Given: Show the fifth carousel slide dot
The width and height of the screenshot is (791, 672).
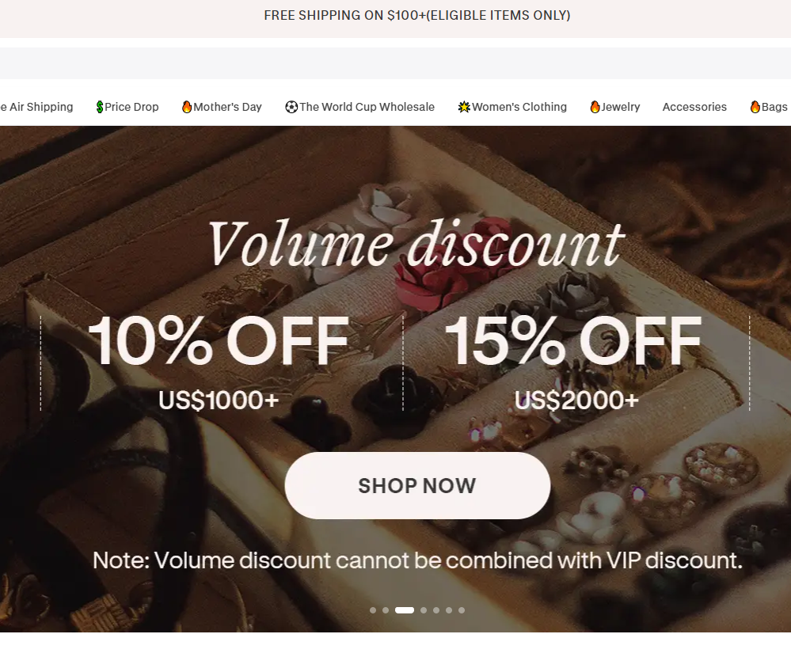Looking at the screenshot, I should click(x=436, y=610).
